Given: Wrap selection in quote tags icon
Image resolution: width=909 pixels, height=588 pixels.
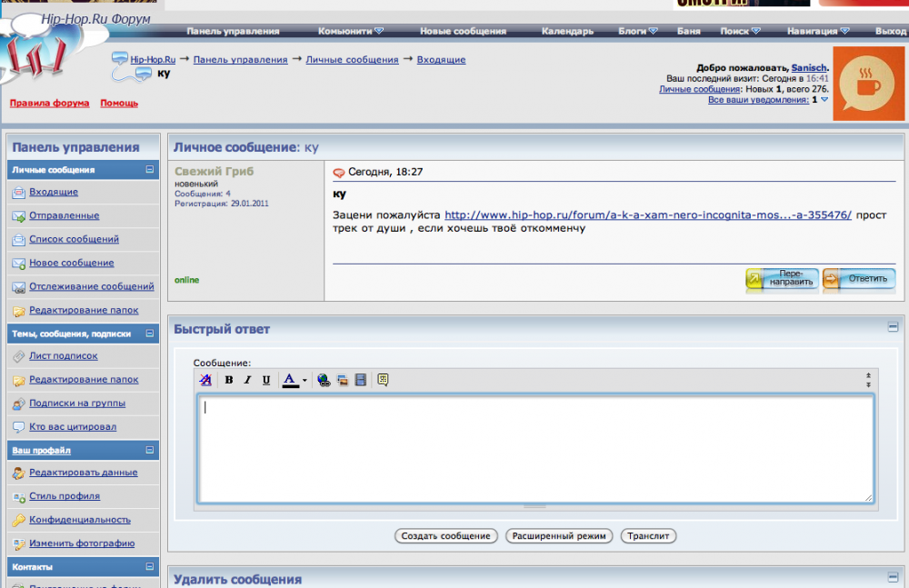Looking at the screenshot, I should tap(383, 380).
